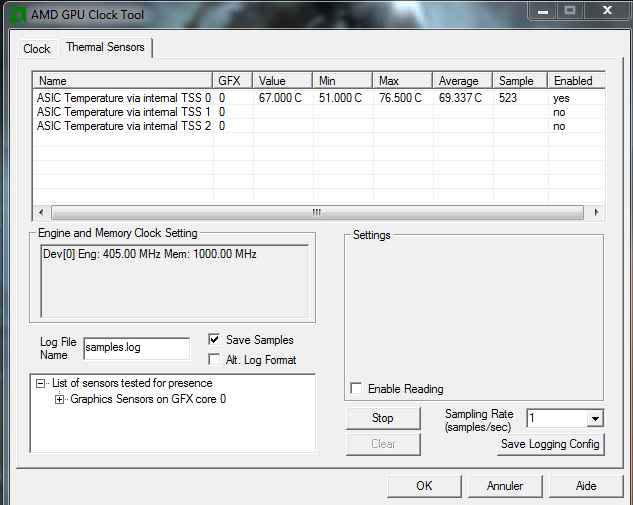
Task: Open the Sampling Rate dropdown
Action: click(x=595, y=418)
